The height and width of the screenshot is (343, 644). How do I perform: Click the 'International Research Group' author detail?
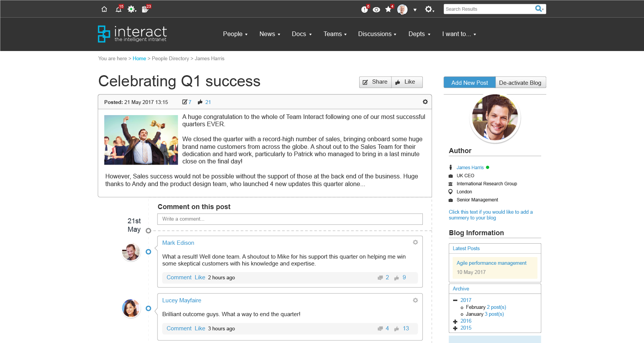(x=486, y=184)
